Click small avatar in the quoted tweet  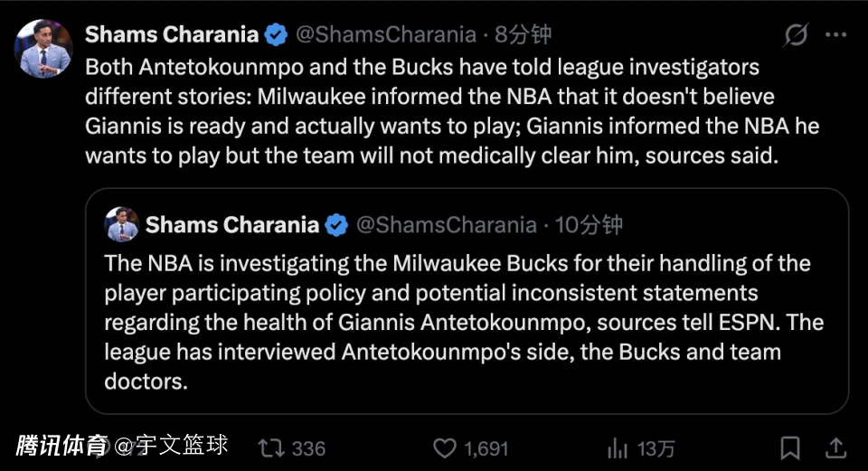121,224
